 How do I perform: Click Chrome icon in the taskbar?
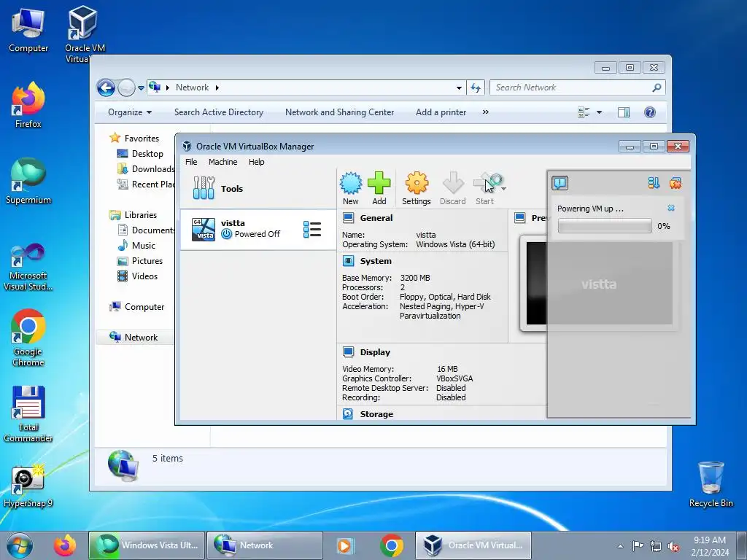[x=392, y=545]
